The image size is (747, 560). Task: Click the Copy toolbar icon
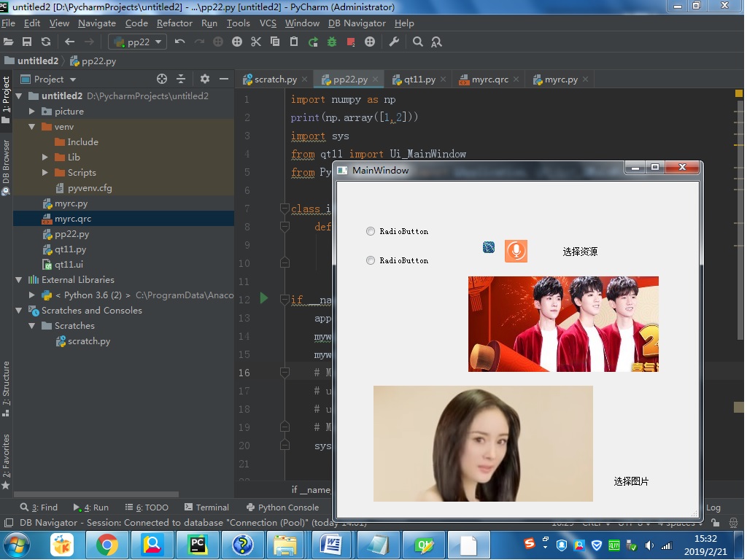click(275, 42)
